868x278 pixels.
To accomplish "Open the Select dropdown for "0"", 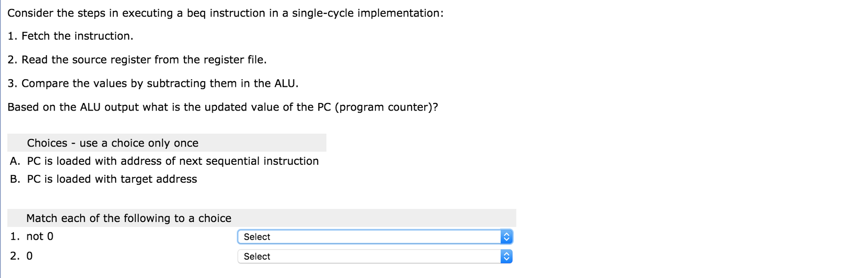I will click(373, 256).
